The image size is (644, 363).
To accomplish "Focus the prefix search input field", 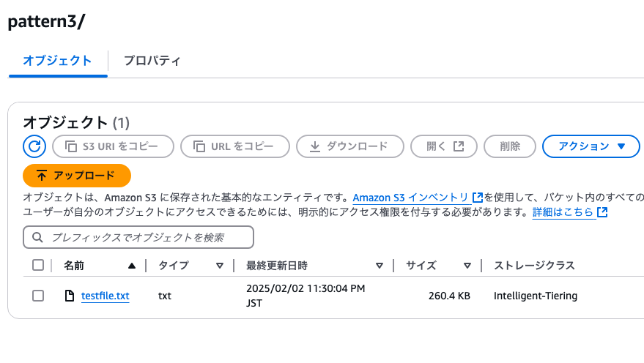I will 138,237.
